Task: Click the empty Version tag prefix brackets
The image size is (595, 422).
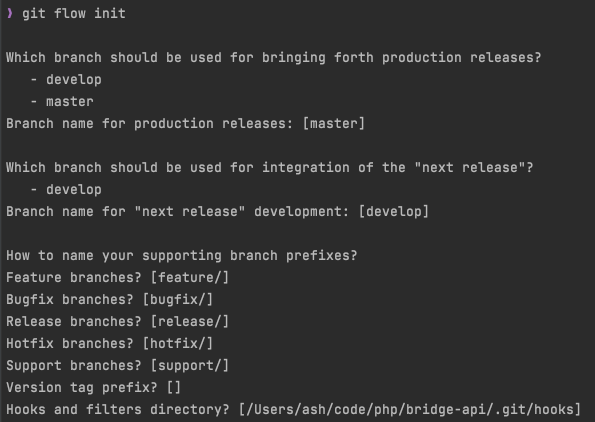Action: coord(174,388)
